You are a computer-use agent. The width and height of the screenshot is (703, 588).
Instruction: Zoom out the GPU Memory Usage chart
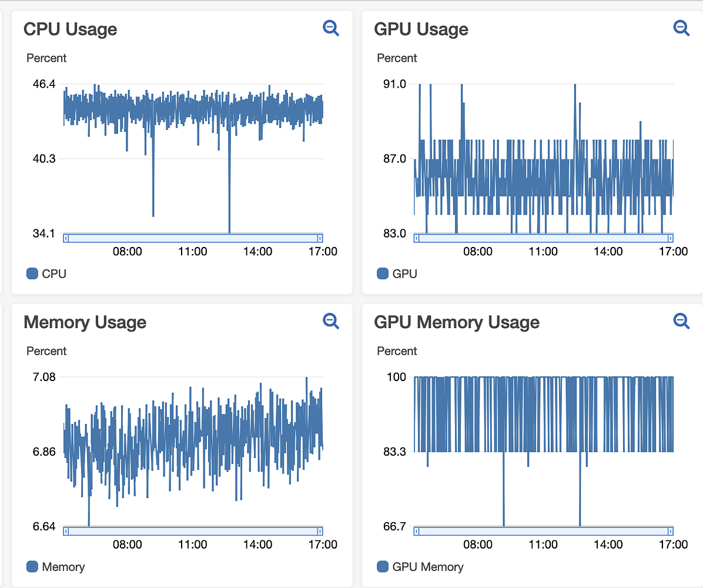coord(681,320)
